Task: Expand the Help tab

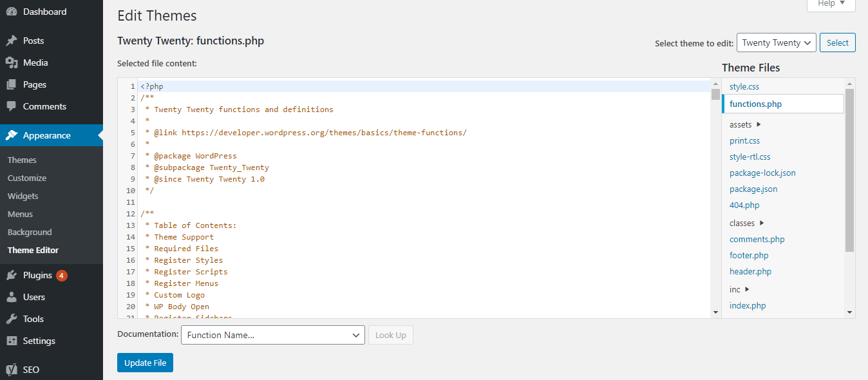Action: pyautogui.click(x=831, y=4)
